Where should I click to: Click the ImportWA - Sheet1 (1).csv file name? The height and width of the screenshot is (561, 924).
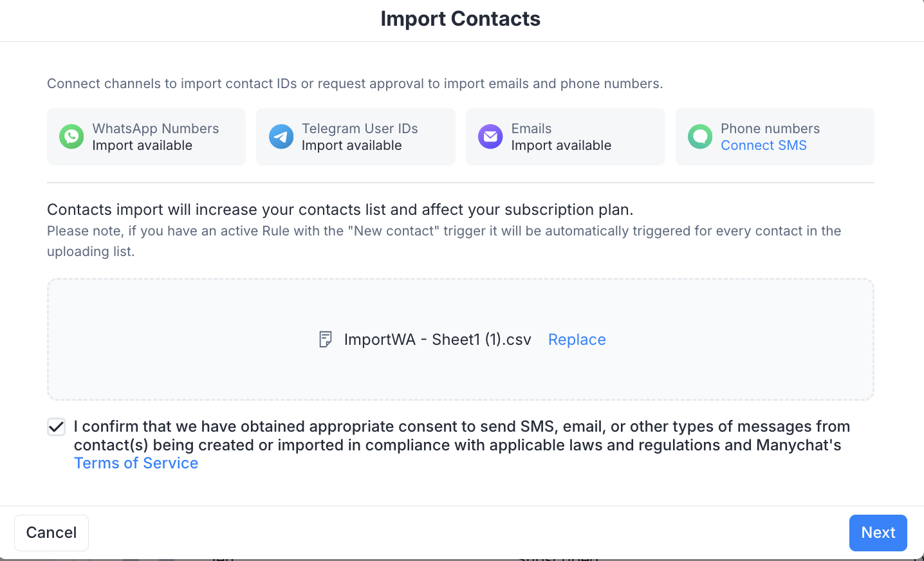(438, 340)
